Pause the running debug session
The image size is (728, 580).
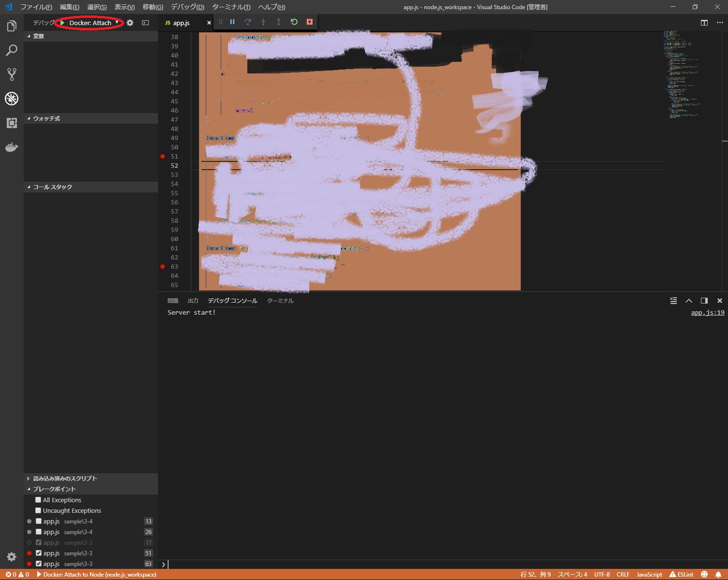[232, 22]
